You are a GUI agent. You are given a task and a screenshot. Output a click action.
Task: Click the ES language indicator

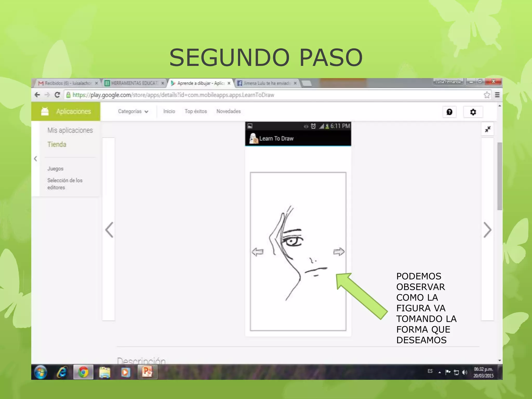430,371
